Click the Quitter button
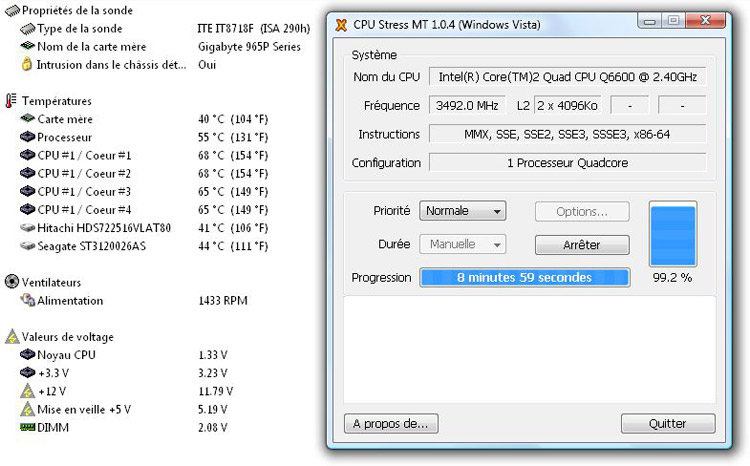 [x=667, y=423]
